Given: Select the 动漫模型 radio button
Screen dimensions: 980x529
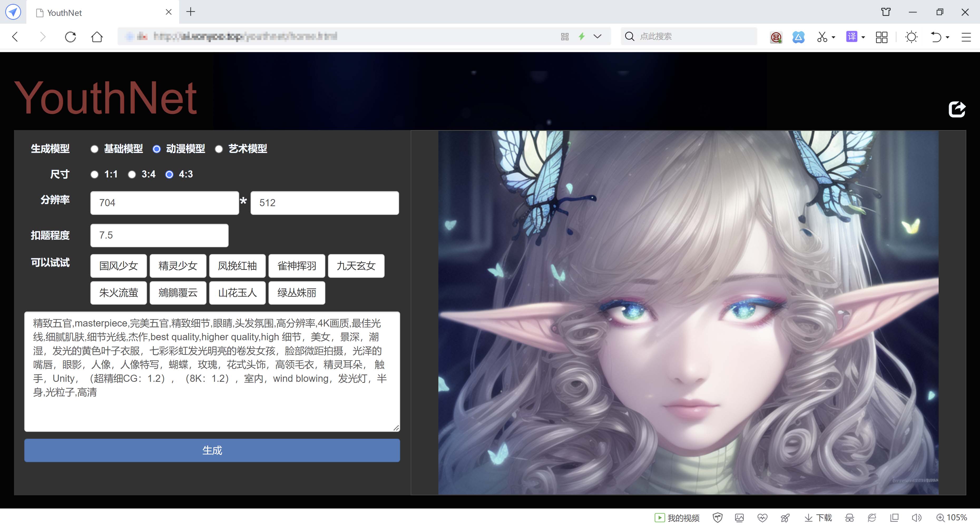Looking at the screenshot, I should (156, 149).
